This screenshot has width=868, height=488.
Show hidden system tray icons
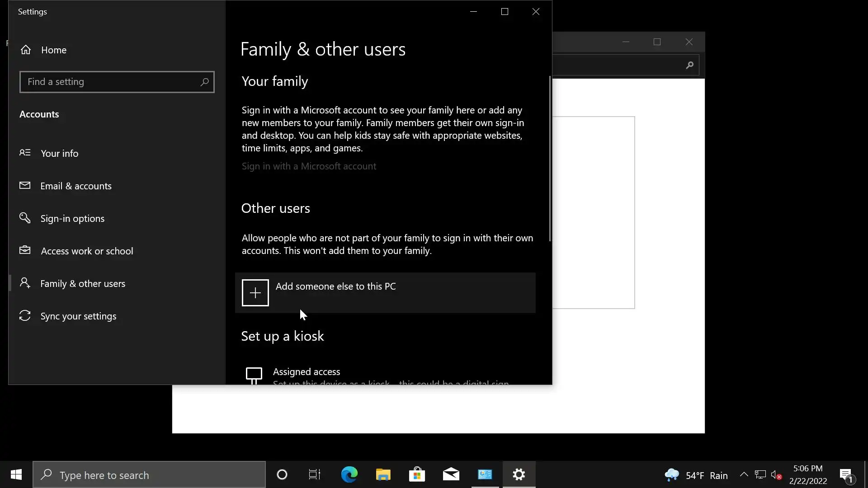[x=744, y=474]
